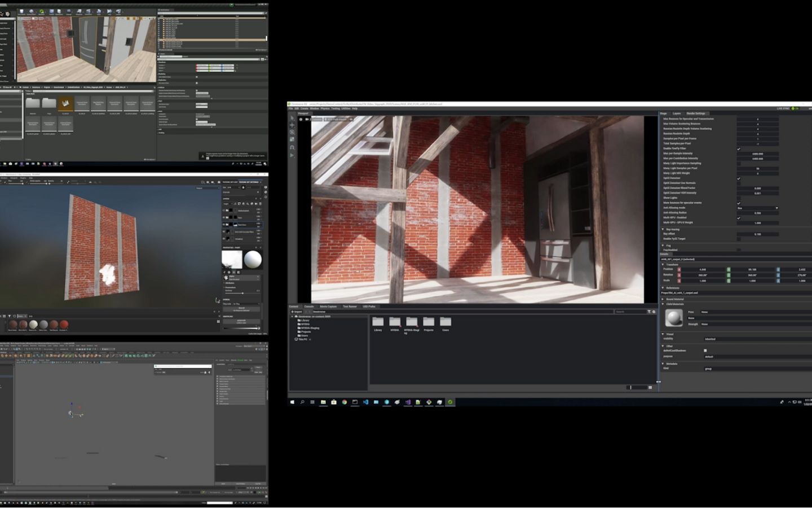Viewport: 812px width, 508px height.
Task: Toggle More bounces for specular events checkbox
Action: pos(739,203)
